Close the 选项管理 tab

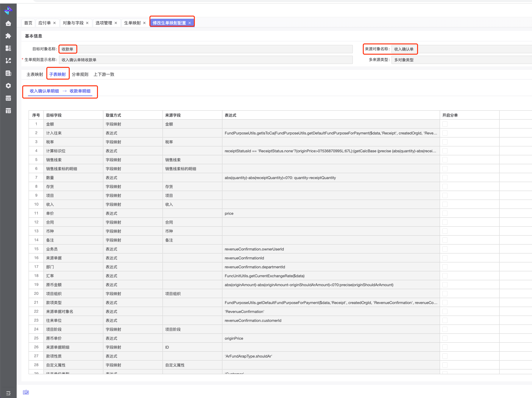click(x=116, y=23)
